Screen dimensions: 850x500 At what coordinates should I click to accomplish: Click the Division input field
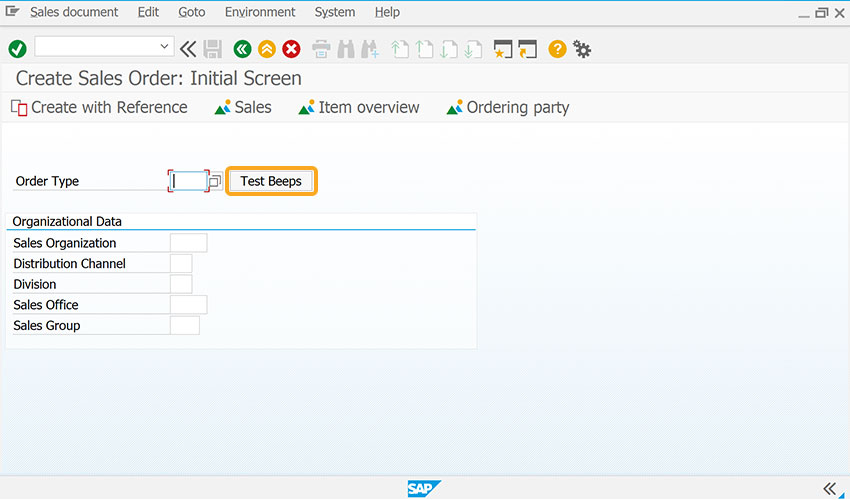click(x=181, y=284)
